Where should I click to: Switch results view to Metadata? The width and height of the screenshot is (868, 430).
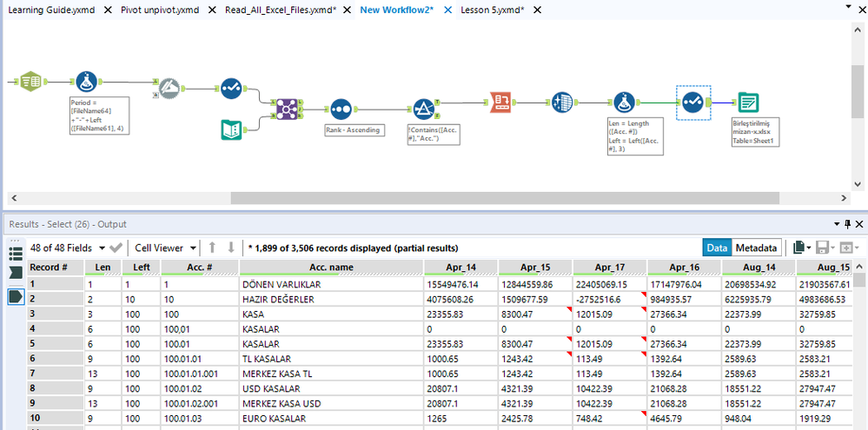(x=757, y=248)
